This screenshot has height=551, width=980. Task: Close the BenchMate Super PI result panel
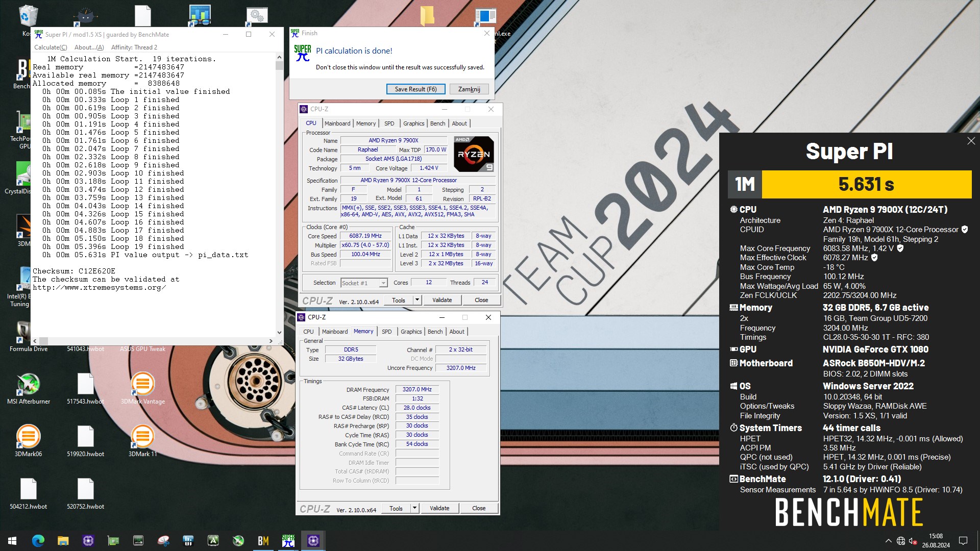pos(971,141)
